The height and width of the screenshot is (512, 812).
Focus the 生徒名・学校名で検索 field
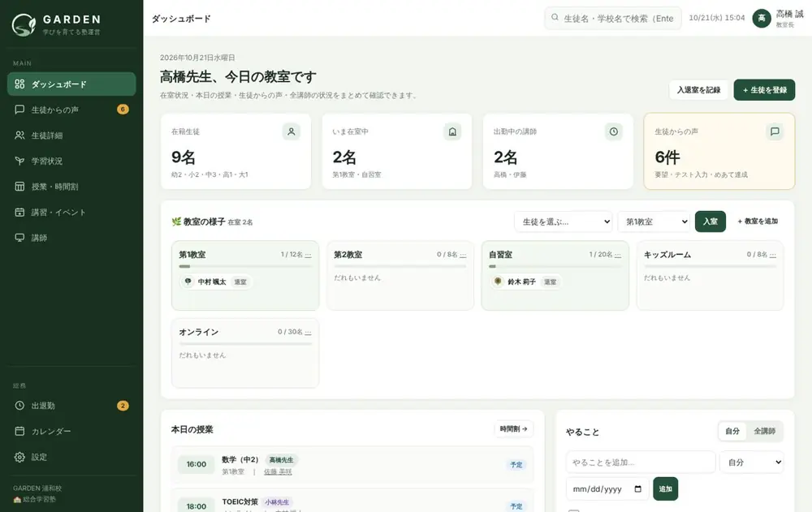(612, 18)
